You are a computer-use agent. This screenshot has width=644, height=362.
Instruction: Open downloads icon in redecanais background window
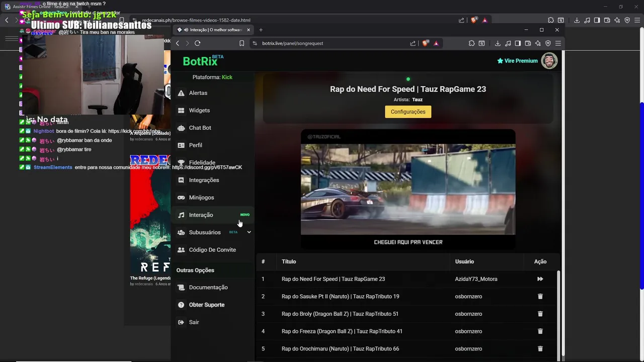point(577,20)
